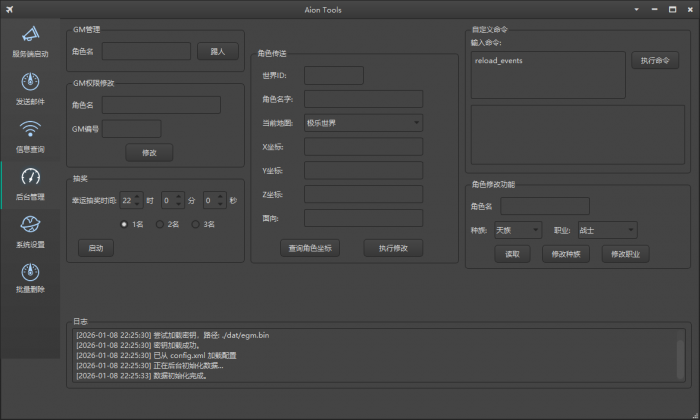Increase the lottery minute (分) value
This screenshot has height=420, width=700.
(179, 196)
